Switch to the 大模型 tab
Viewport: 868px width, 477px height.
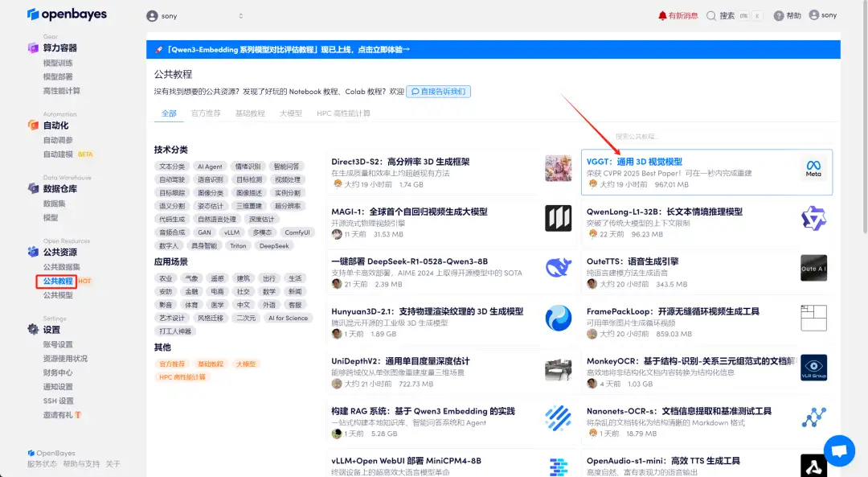pyautogui.click(x=291, y=113)
